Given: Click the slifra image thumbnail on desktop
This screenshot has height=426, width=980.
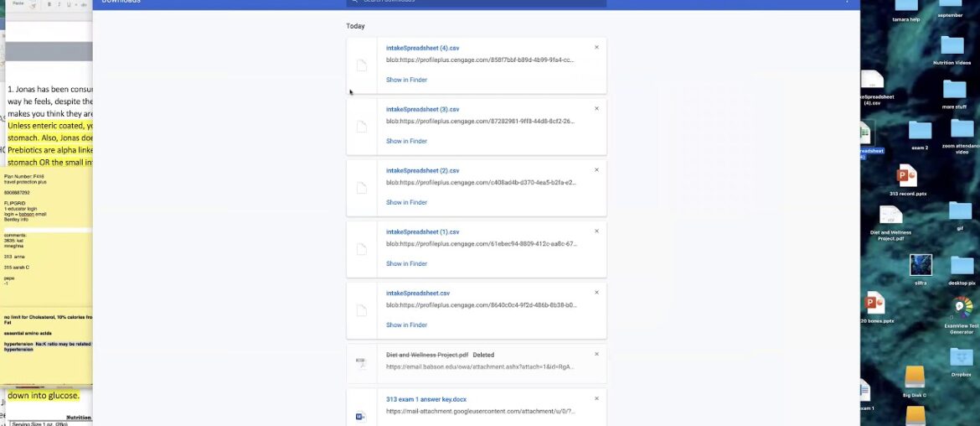Looking at the screenshot, I should pyautogui.click(x=921, y=265).
